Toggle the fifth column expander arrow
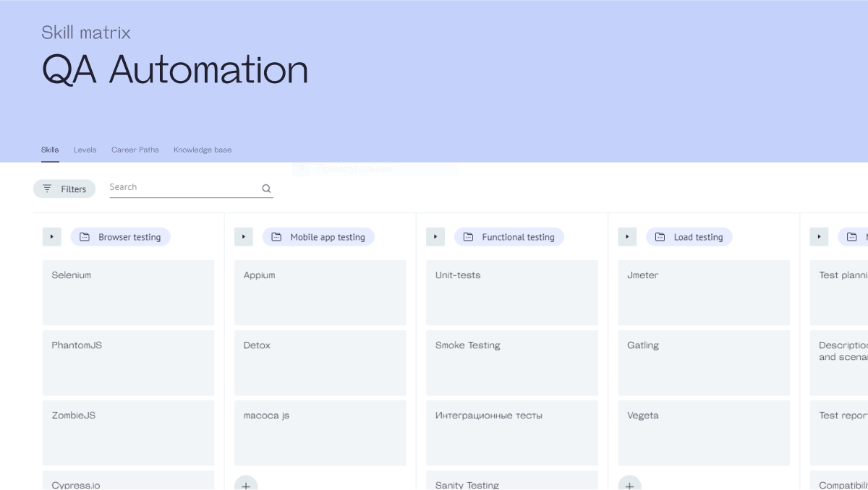The width and height of the screenshot is (868, 490). (819, 237)
